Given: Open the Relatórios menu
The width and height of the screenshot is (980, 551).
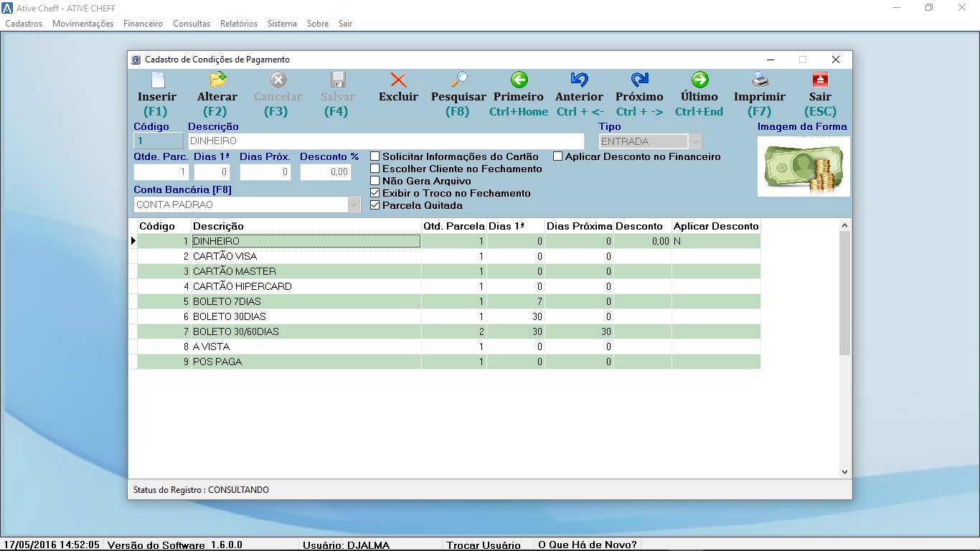Looking at the screenshot, I should (239, 24).
